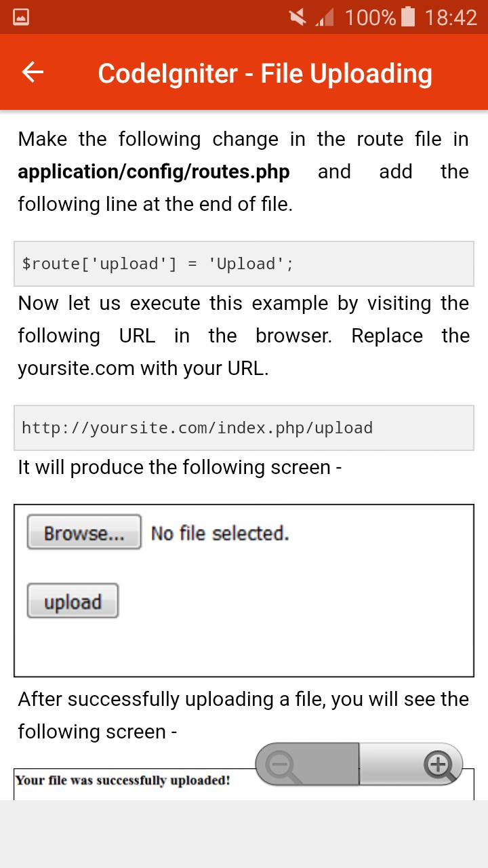Tap the "It will produce the following screen" text
Viewport: 488px width, 868px height.
pyautogui.click(x=180, y=467)
